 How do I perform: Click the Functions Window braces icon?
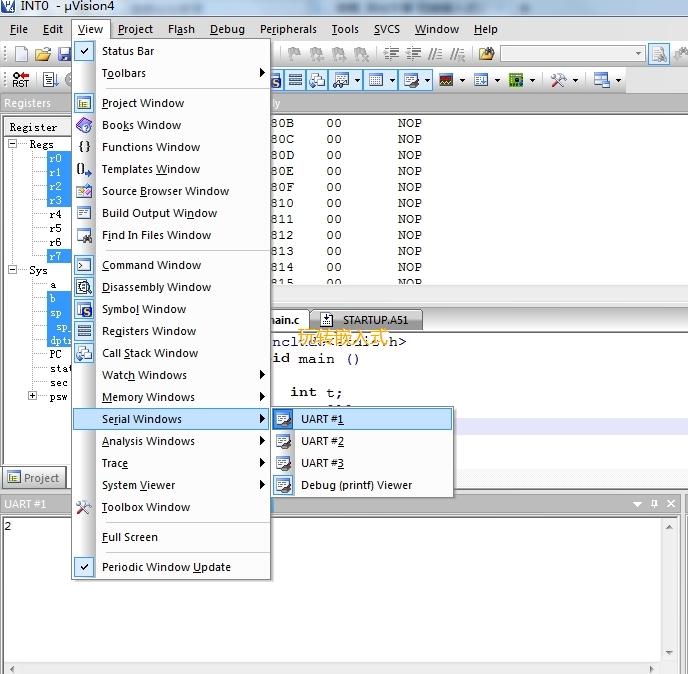coord(84,147)
